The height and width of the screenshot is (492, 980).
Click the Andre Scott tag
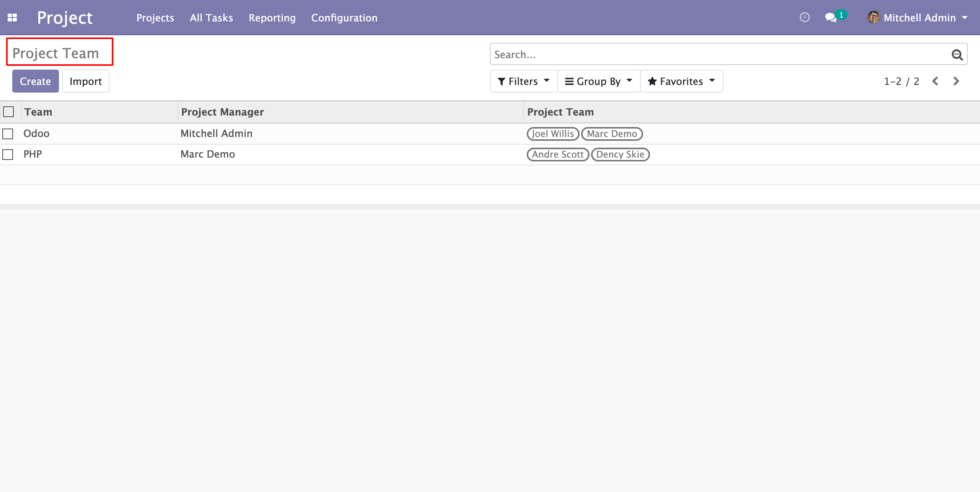(558, 154)
